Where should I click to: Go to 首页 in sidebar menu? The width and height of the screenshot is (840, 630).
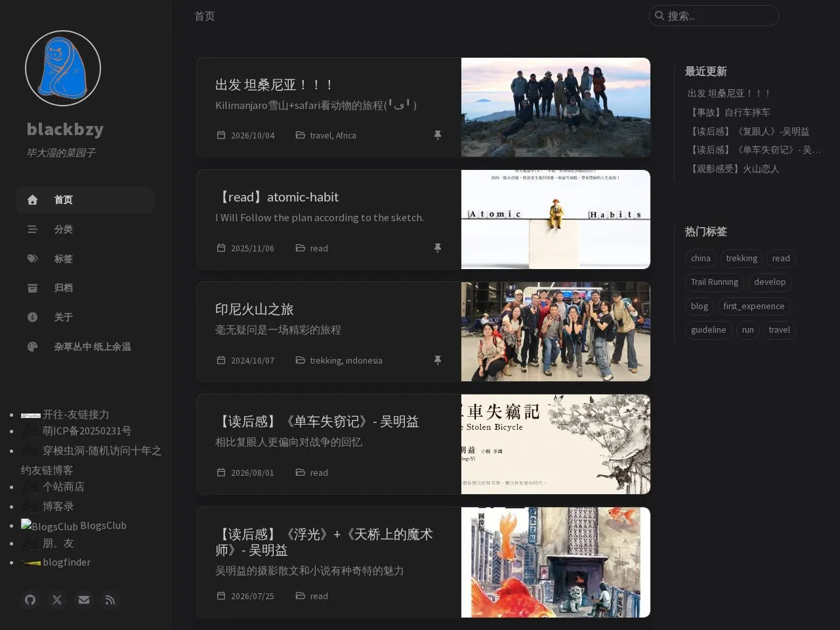coord(85,199)
